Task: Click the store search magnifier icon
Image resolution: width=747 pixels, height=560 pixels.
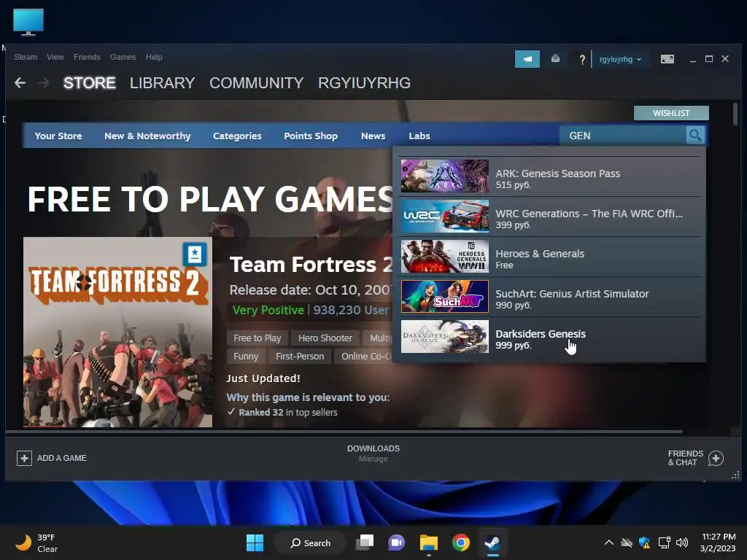Action: click(695, 135)
